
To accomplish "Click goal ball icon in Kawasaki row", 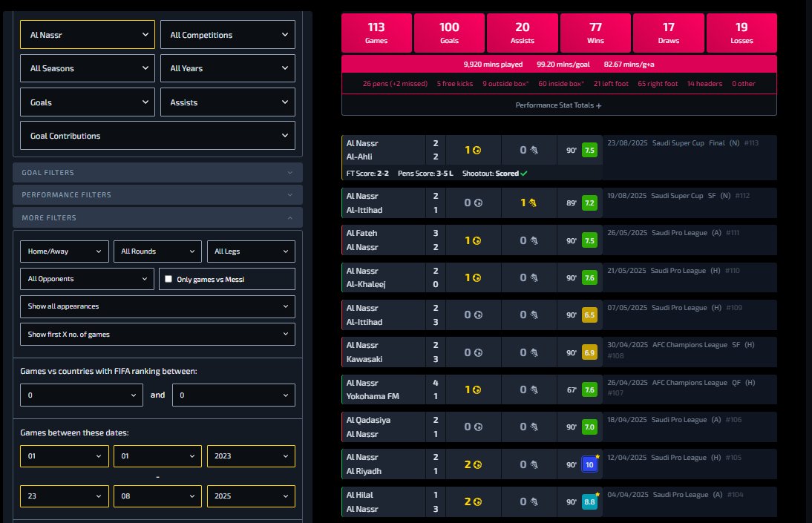I will (479, 352).
